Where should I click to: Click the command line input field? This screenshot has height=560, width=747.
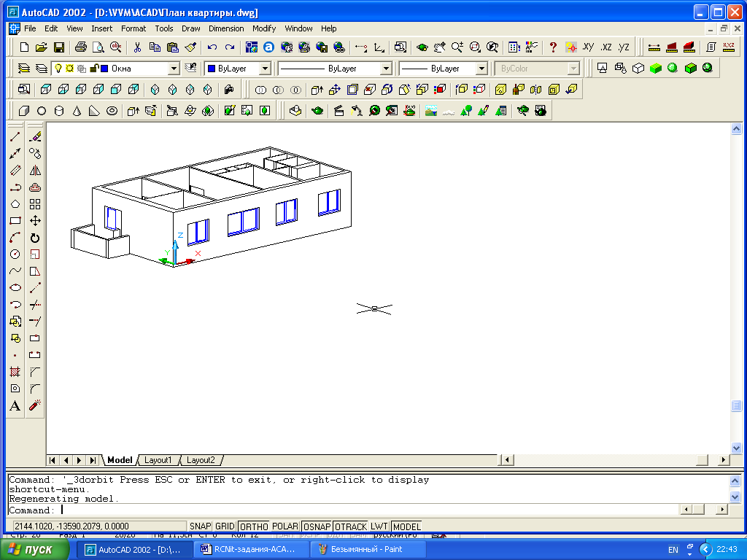pyautogui.click(x=343, y=510)
